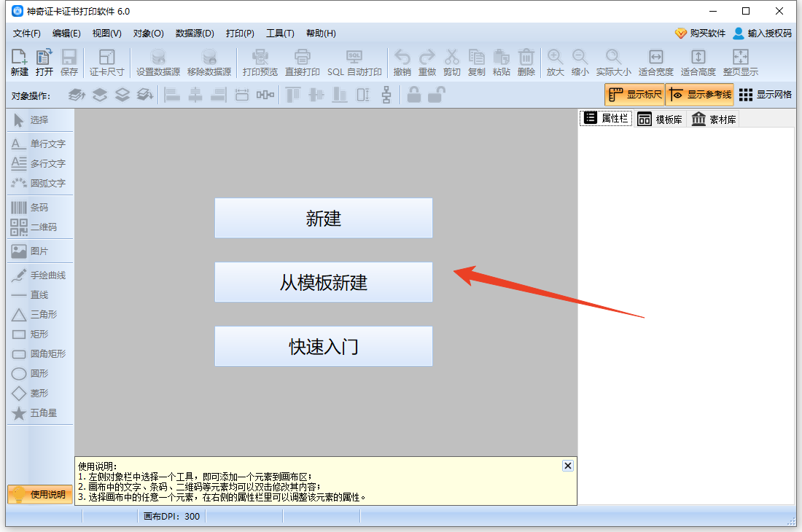802x532 pixels.
Task: Click the SQL 自动打印 icon
Action: click(x=354, y=62)
